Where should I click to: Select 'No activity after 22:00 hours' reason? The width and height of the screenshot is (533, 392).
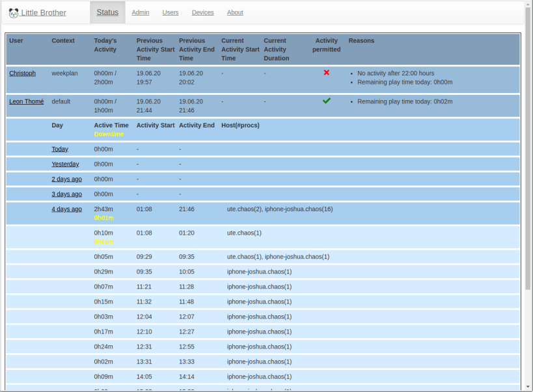click(396, 73)
